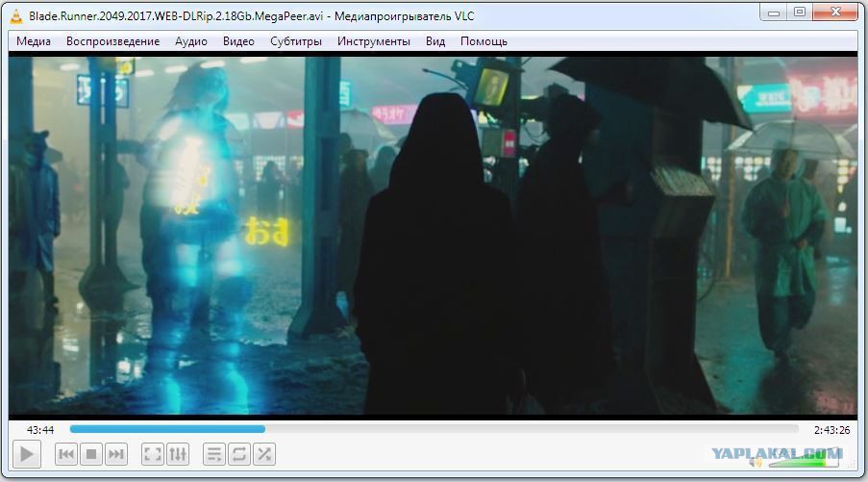Viewport: 868px width, 482px height.
Task: Open the Медиа menu
Action: (34, 41)
